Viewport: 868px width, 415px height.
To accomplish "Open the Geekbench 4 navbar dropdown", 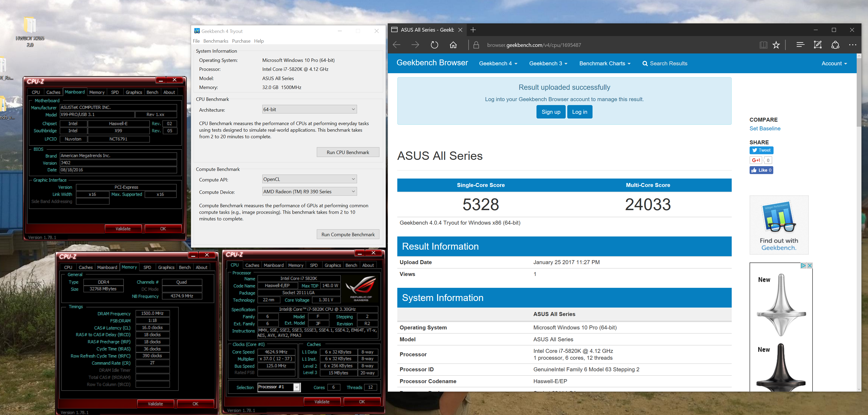I will coord(498,63).
